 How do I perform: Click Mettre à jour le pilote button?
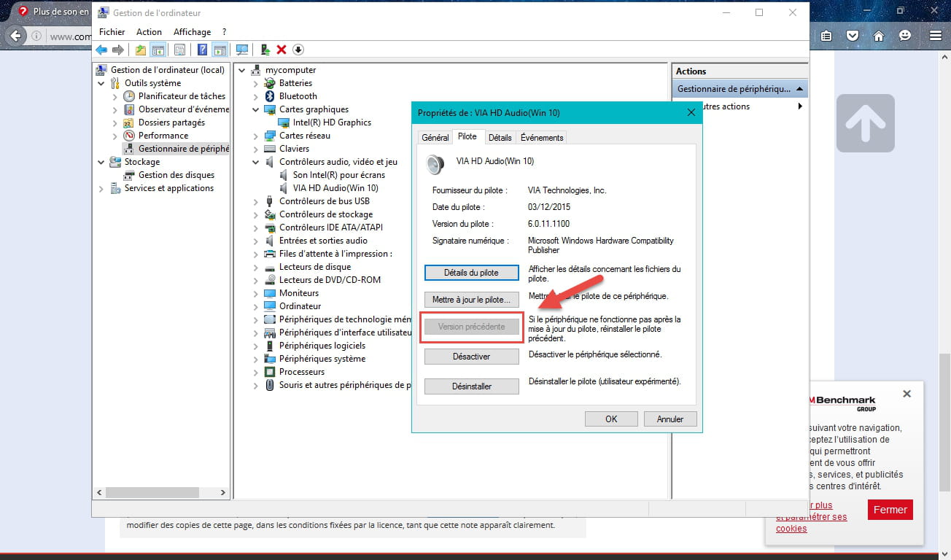[x=472, y=300]
